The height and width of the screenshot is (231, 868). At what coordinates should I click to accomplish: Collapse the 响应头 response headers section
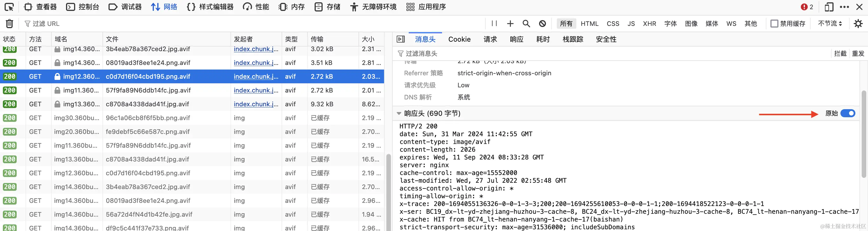[399, 114]
